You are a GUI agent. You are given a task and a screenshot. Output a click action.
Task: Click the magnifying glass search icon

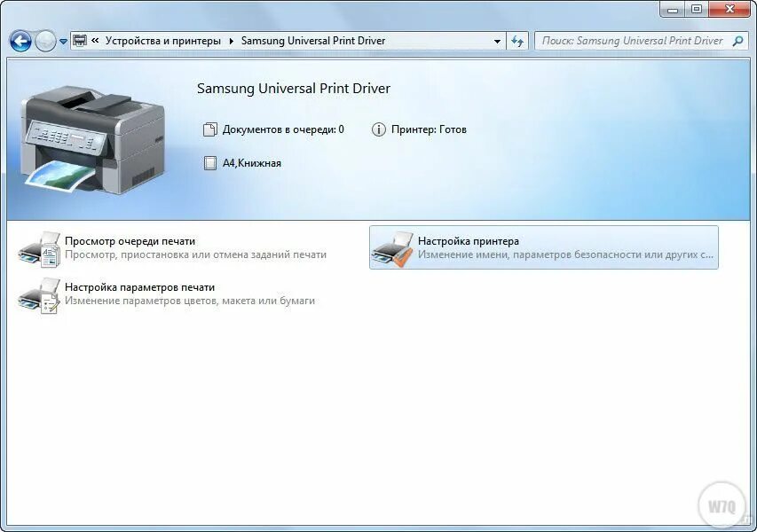pyautogui.click(x=737, y=41)
